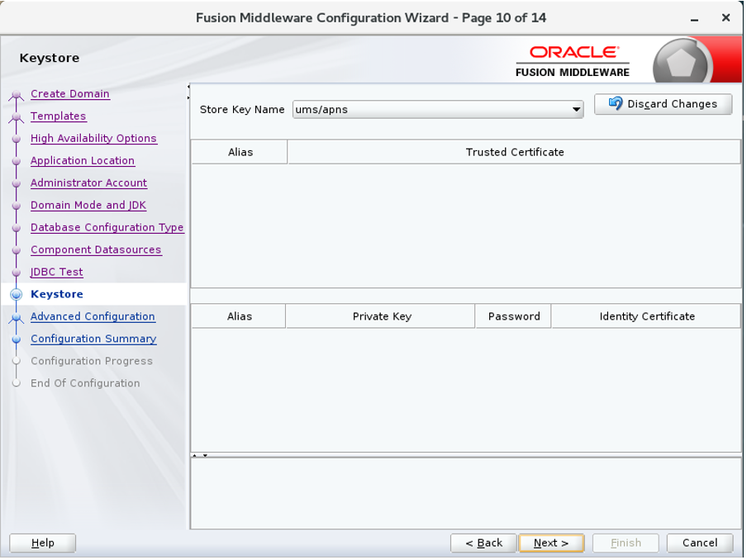Open the Templates step link
The image size is (747, 560).
(58, 116)
